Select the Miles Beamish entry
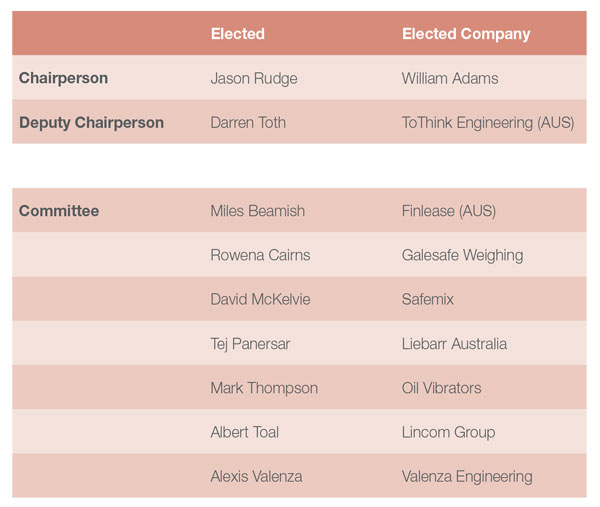The height and width of the screenshot is (507, 600). (258, 211)
